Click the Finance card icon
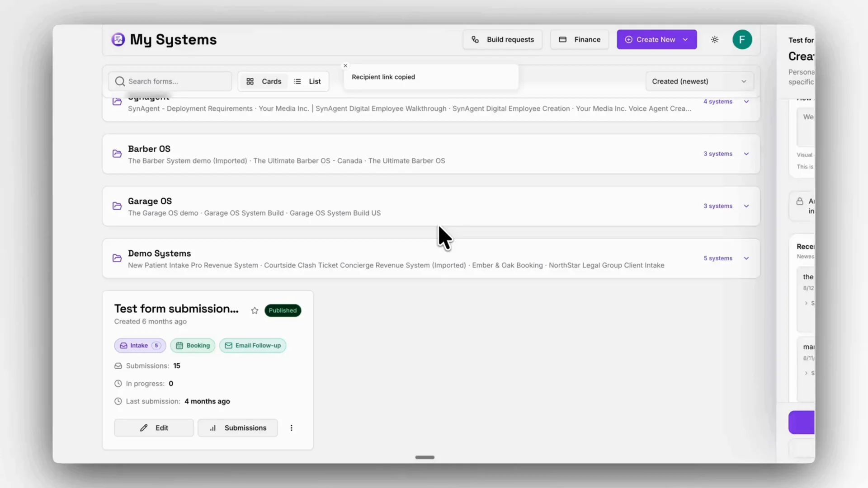This screenshot has width=868, height=488. (563, 40)
